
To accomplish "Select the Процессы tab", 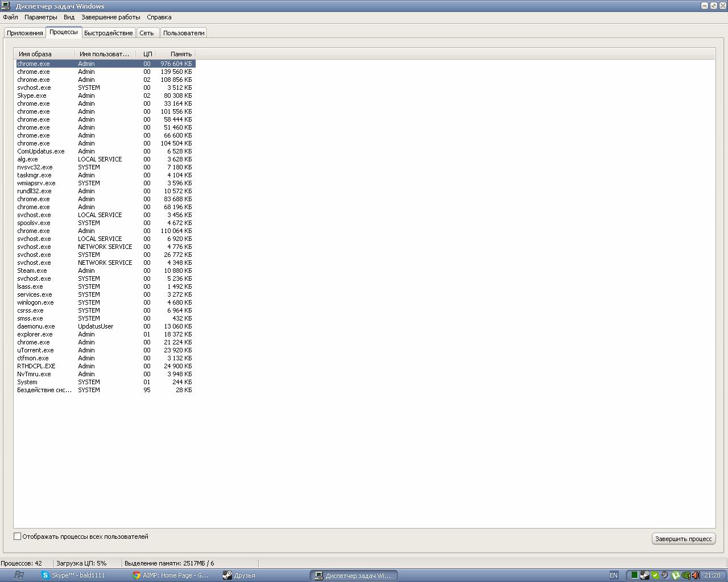I will (x=64, y=32).
